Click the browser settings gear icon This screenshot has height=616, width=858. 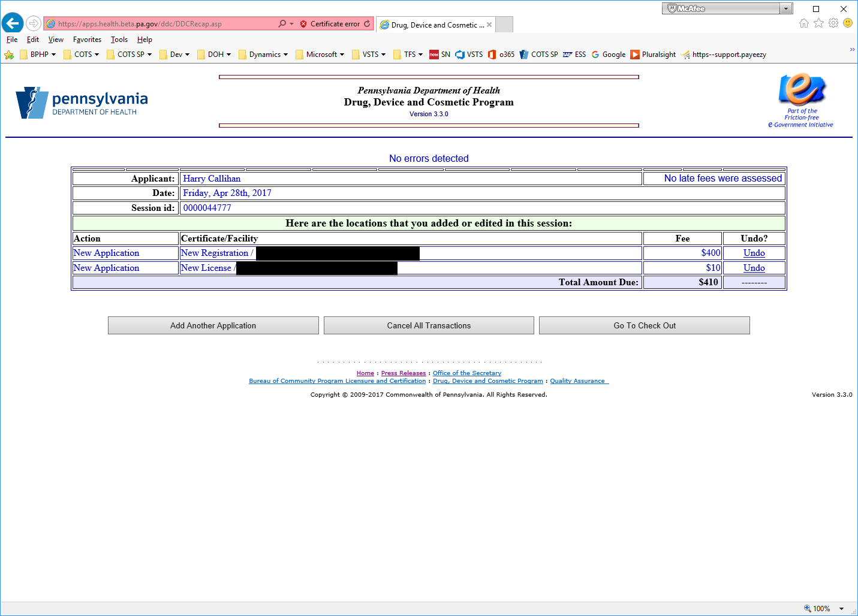coord(833,22)
